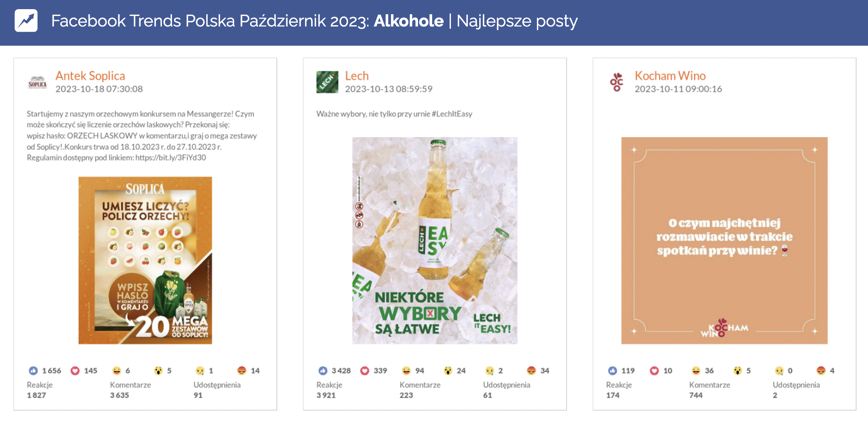Click the like icon on Lech post
This screenshot has width=868, height=425.
click(x=323, y=371)
